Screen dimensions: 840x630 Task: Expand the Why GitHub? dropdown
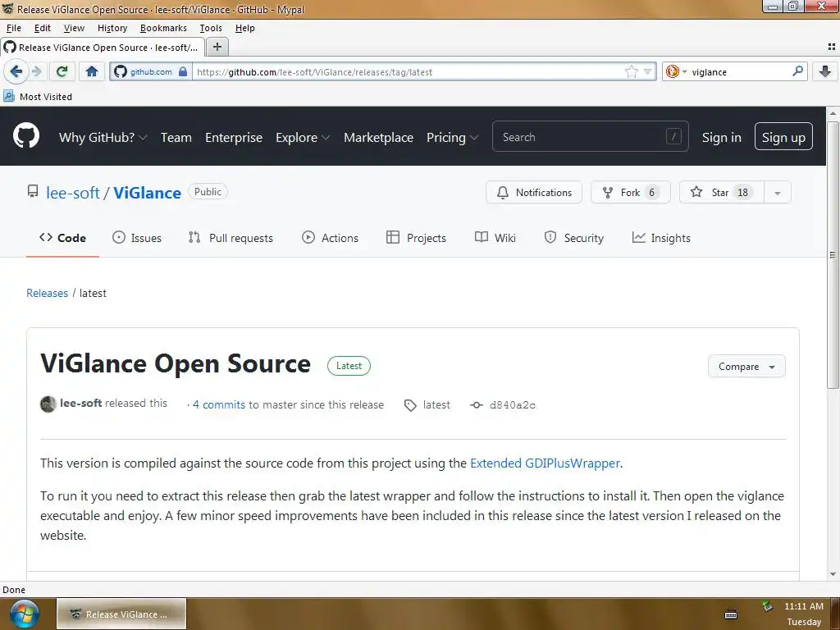(x=103, y=137)
